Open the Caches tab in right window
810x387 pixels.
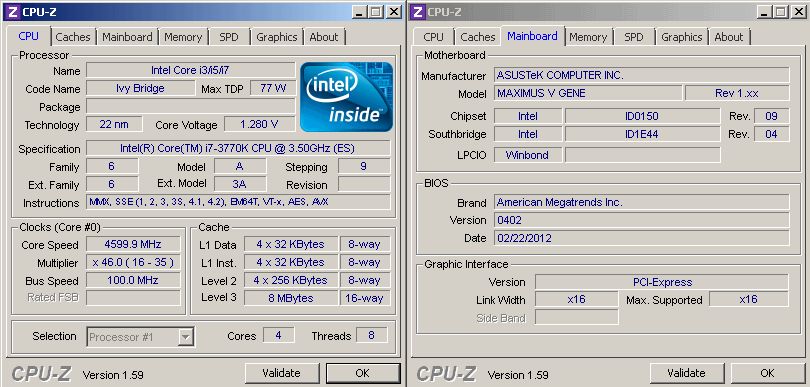(478, 37)
